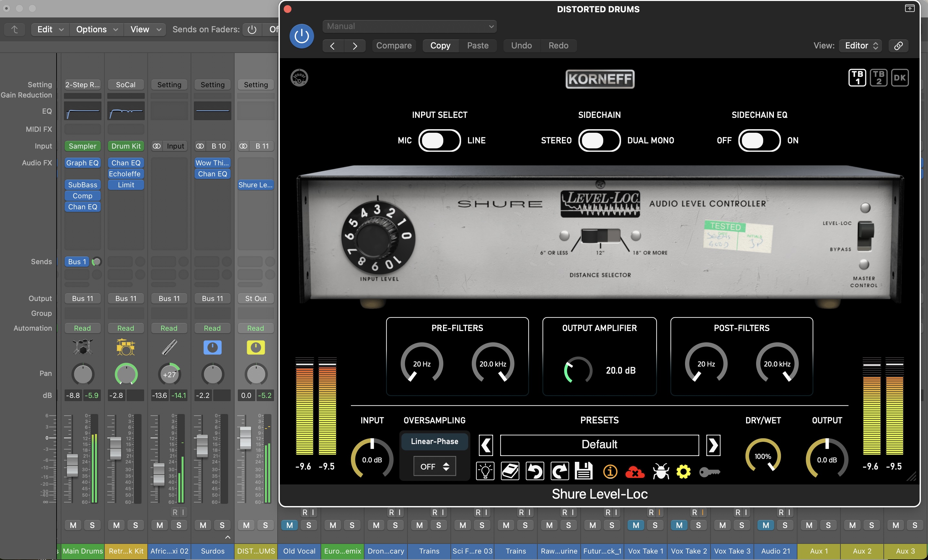Click the Dry/Wet 100% knob
The image size is (928, 560).
763,456
